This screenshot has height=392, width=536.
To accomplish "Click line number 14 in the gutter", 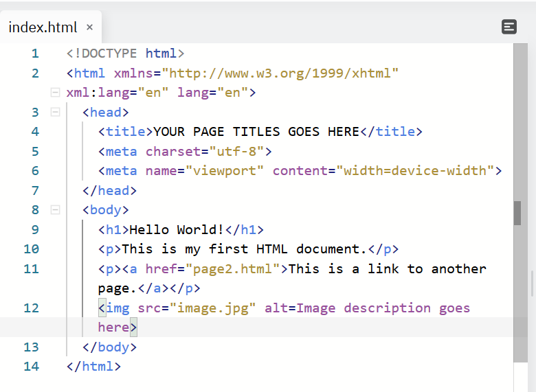I will [x=32, y=367].
